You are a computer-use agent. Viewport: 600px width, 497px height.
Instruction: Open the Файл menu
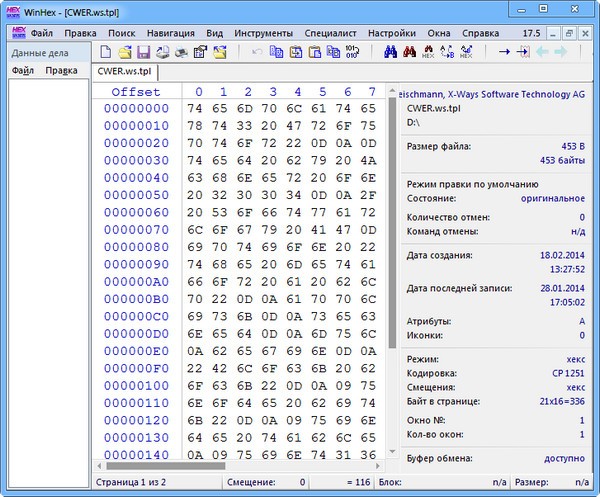(x=41, y=32)
